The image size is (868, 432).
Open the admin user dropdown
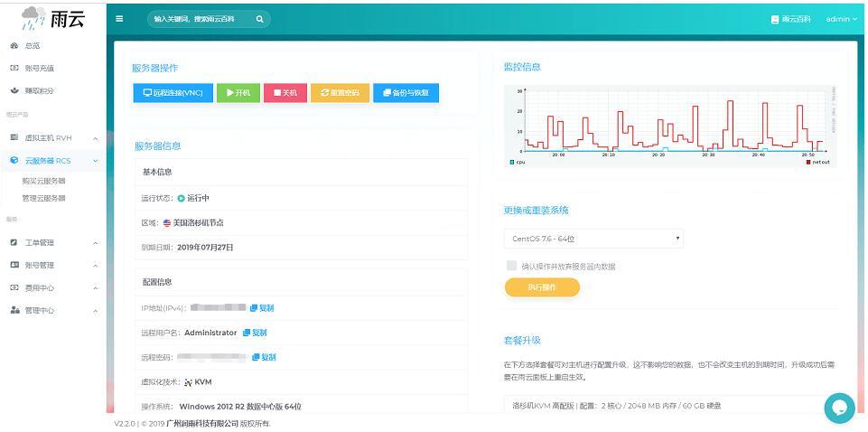(841, 19)
